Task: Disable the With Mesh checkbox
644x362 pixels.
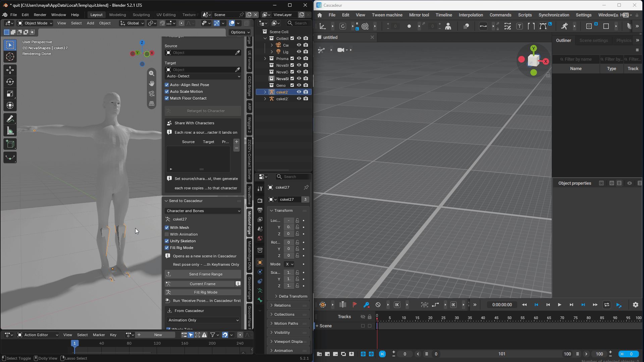Action: tap(167, 228)
